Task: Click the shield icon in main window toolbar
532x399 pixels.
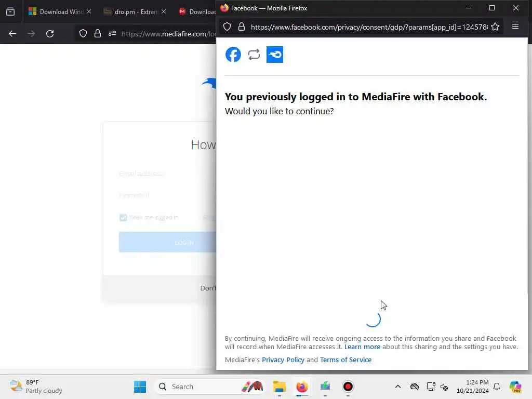Action: tap(83, 34)
